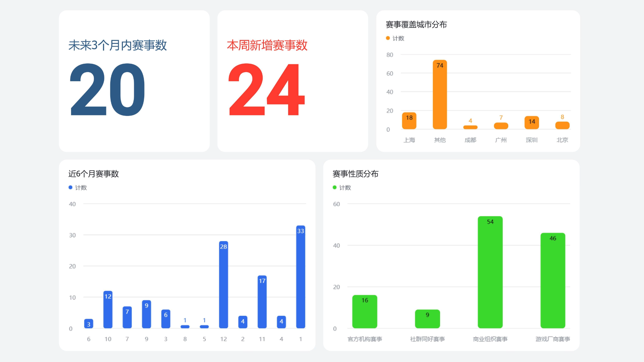Click the 赛事覆盖城市分布 chart title

pyautogui.click(x=416, y=24)
